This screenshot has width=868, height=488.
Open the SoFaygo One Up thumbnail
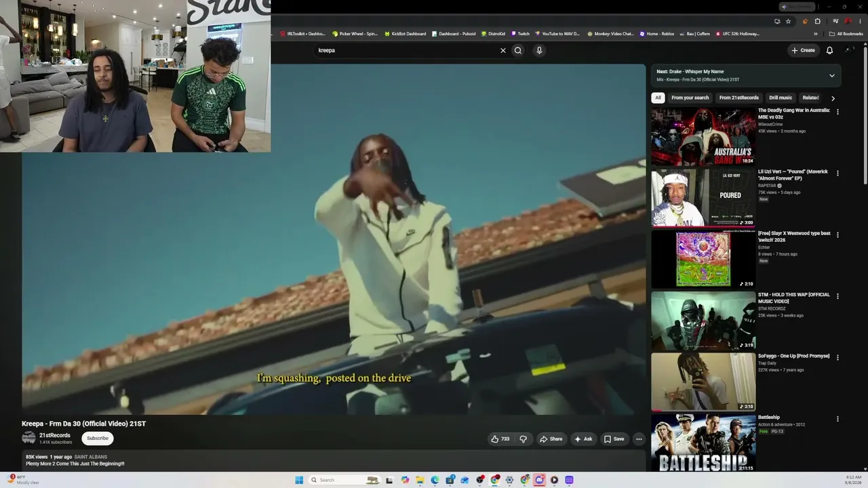[x=703, y=382]
